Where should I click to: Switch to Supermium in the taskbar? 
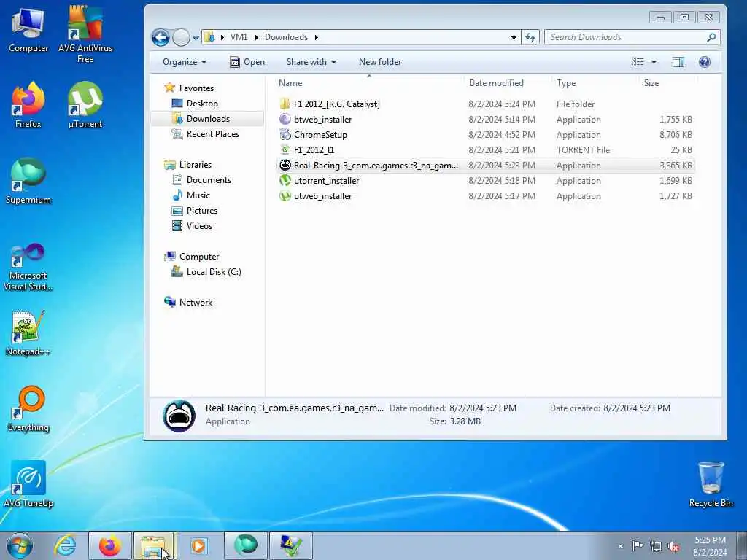coord(246,545)
